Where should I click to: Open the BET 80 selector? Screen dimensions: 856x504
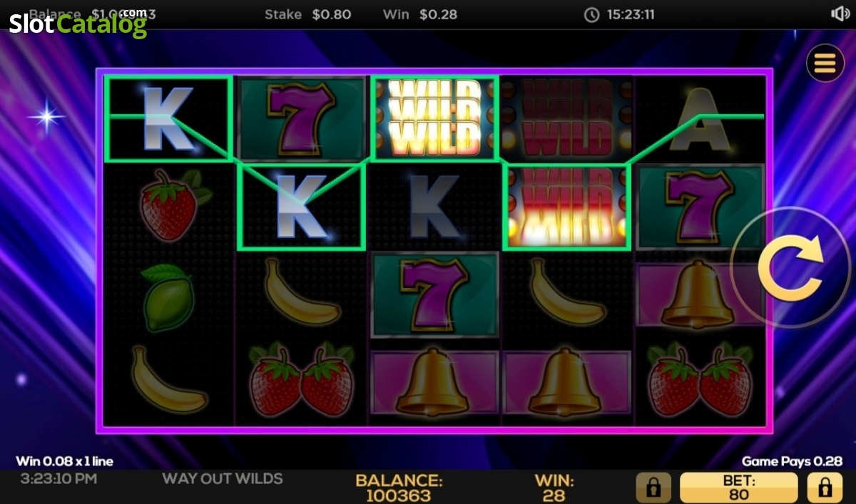point(738,488)
